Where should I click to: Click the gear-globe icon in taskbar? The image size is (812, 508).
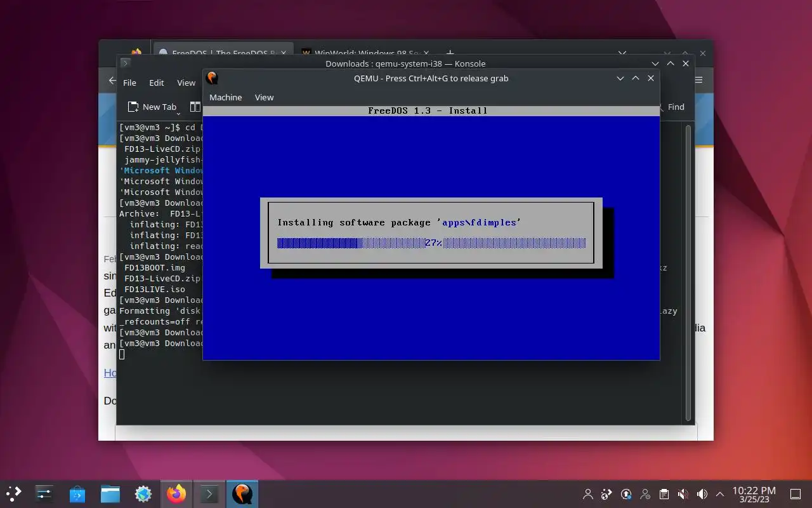pyautogui.click(x=143, y=493)
